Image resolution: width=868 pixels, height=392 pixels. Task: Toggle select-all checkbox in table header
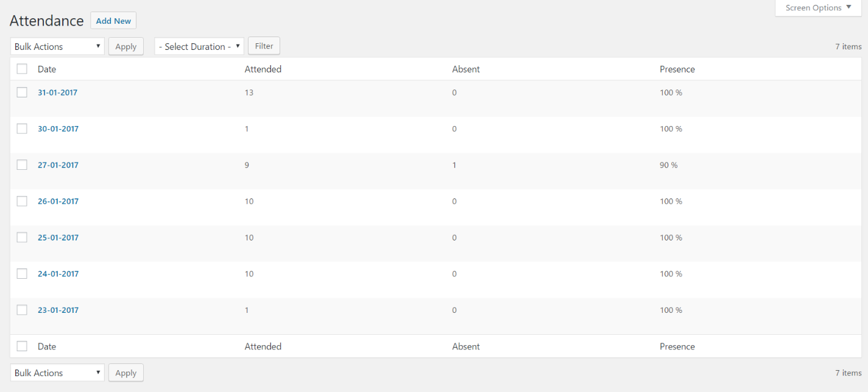coord(22,69)
